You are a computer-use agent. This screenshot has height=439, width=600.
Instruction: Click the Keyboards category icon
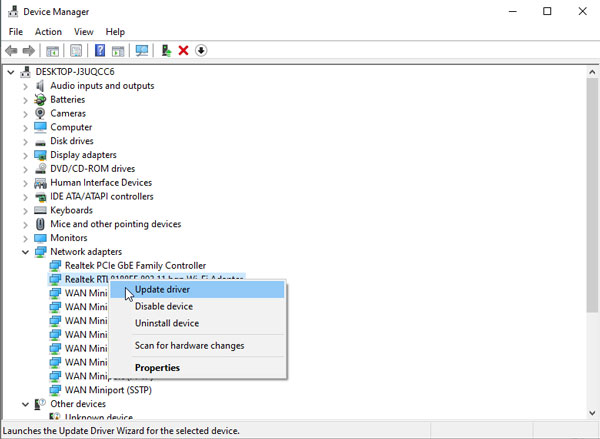click(40, 210)
